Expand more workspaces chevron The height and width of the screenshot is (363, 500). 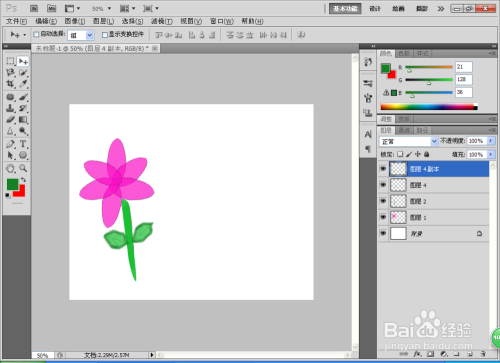[441, 9]
